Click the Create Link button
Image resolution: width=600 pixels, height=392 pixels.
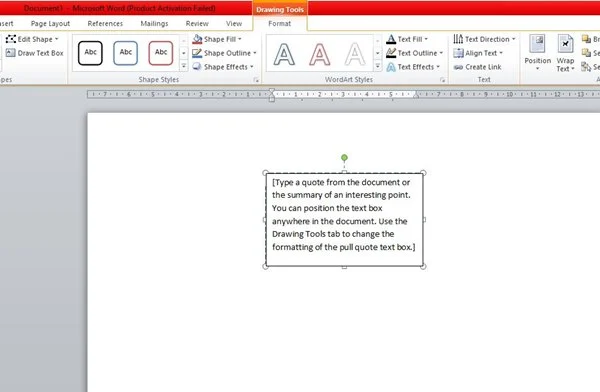tap(477, 67)
